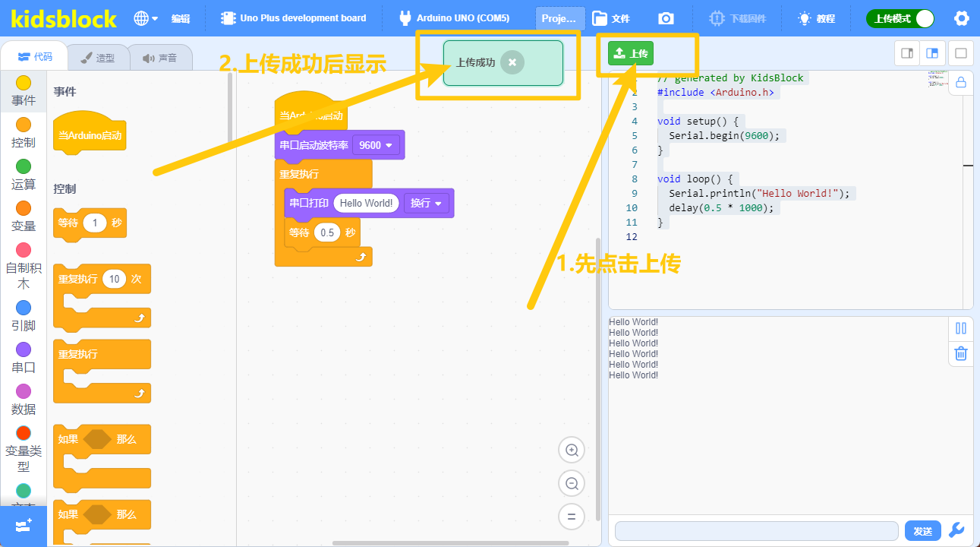Switch to the 声音 tab
Image resolution: width=980 pixels, height=547 pixels.
click(159, 57)
